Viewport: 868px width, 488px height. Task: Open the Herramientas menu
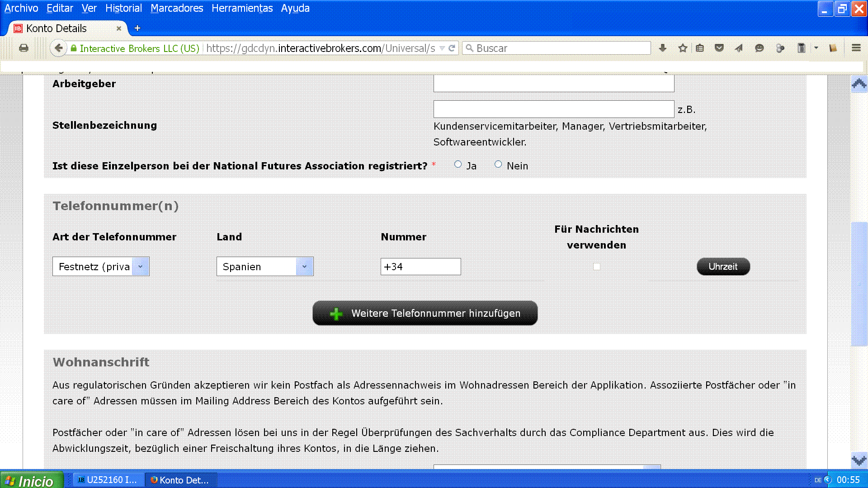(242, 8)
